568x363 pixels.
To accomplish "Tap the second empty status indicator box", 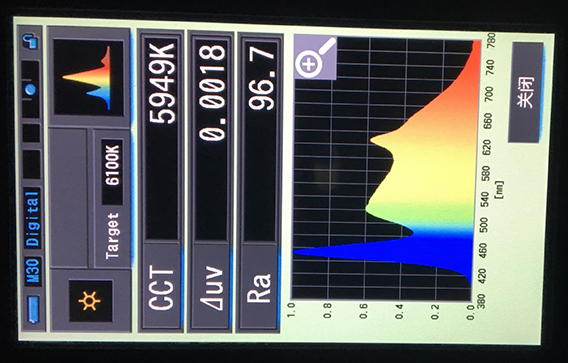I will [31, 133].
